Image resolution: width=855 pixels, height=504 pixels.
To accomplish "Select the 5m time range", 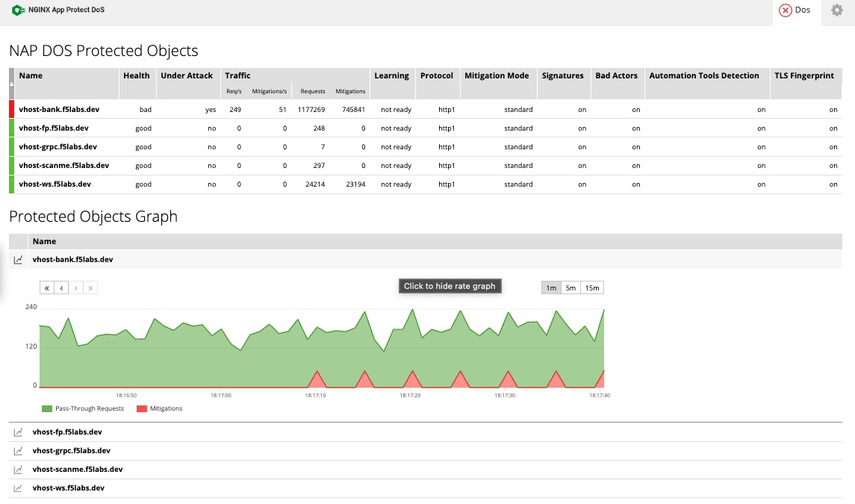I will point(570,288).
